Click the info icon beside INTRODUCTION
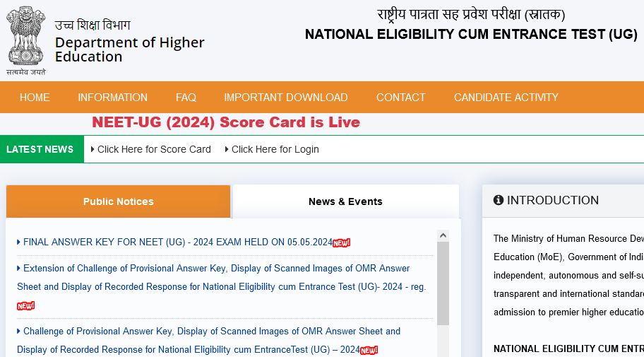The image size is (644, 357). [499, 200]
